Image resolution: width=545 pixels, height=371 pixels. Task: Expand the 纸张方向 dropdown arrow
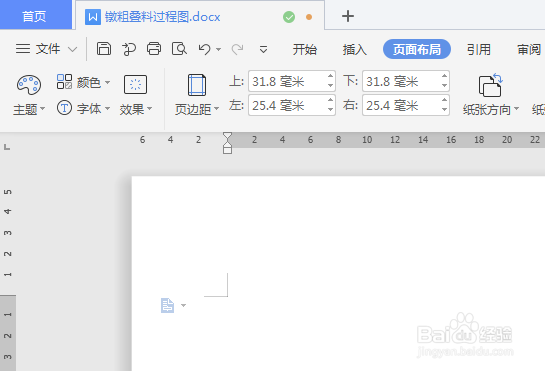coord(516,109)
